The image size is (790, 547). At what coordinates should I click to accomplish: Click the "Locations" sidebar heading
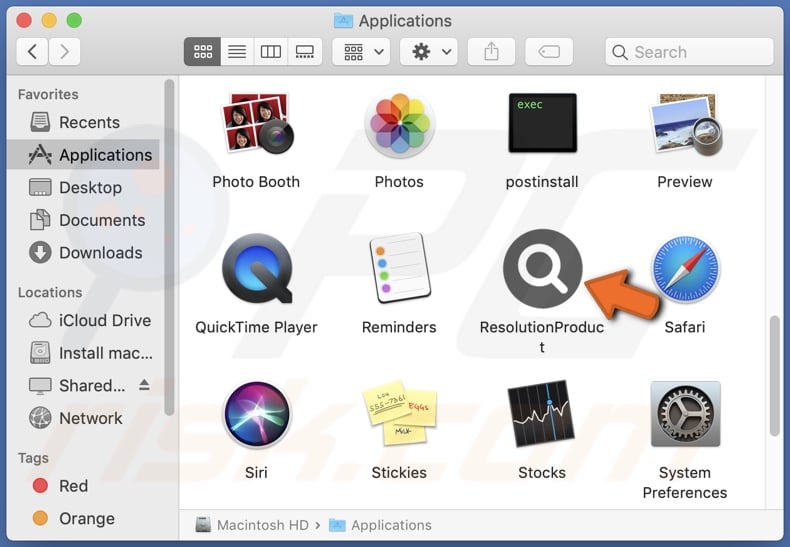pyautogui.click(x=50, y=293)
